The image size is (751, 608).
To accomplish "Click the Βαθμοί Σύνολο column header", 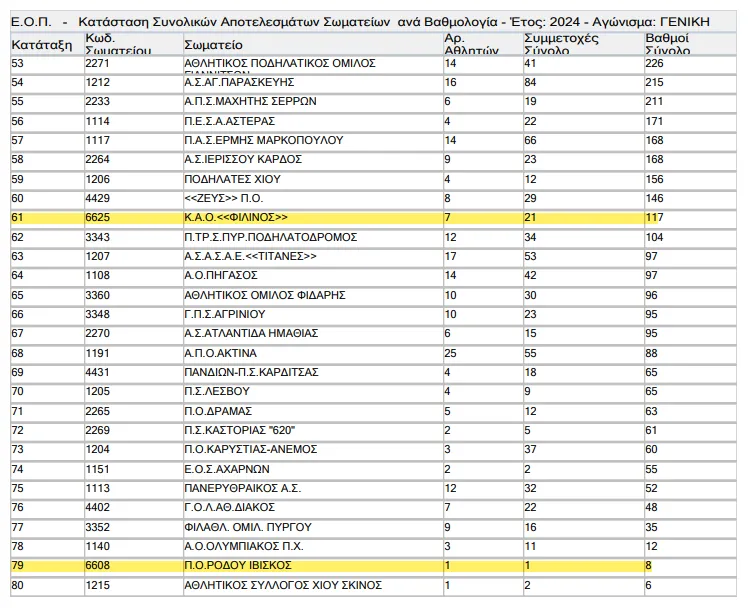I will click(668, 44).
